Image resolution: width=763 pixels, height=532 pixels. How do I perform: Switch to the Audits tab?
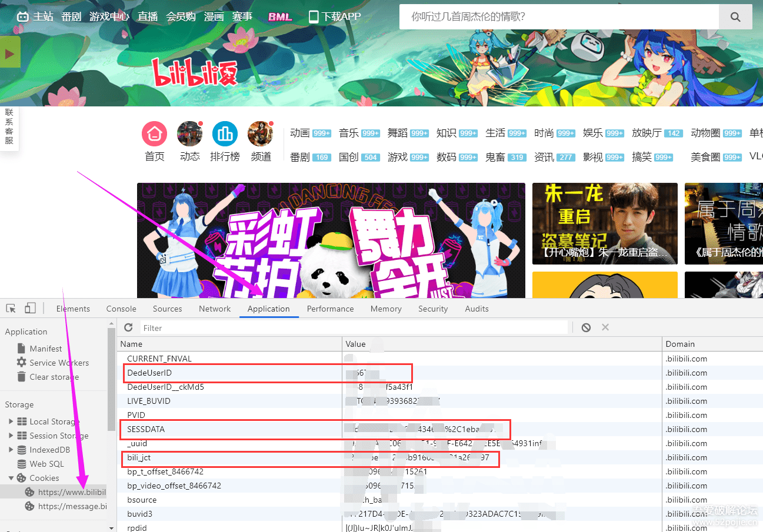tap(477, 309)
